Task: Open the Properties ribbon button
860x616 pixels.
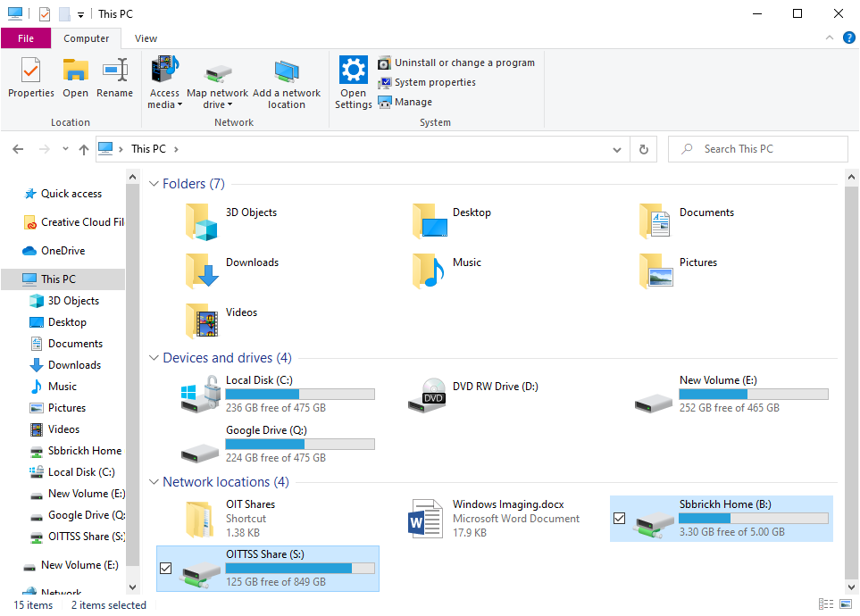Action: point(30,78)
